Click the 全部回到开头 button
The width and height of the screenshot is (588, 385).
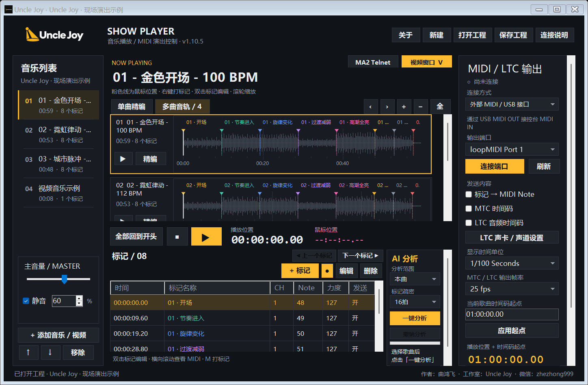click(136, 237)
